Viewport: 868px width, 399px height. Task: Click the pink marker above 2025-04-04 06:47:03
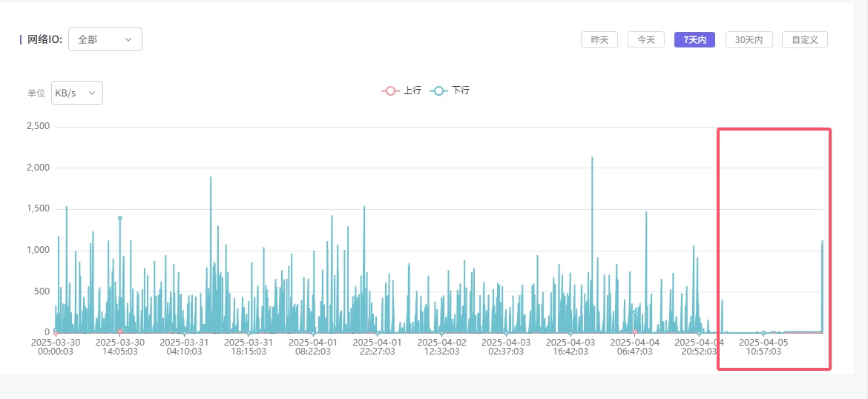click(x=635, y=332)
